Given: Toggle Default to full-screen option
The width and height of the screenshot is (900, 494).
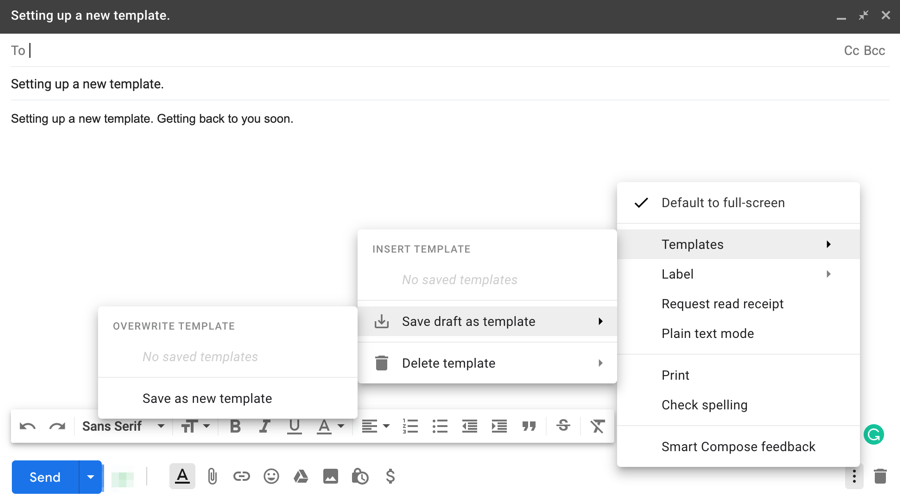Looking at the screenshot, I should point(738,203).
